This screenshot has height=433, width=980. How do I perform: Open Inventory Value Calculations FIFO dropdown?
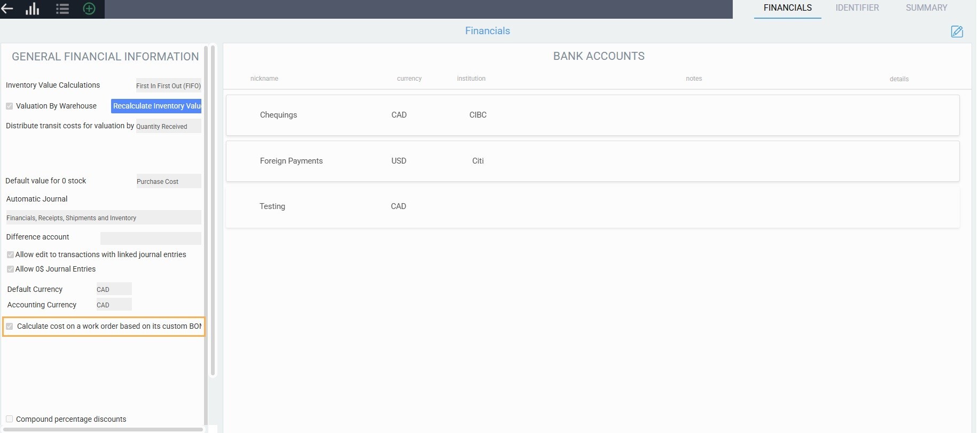pyautogui.click(x=168, y=86)
